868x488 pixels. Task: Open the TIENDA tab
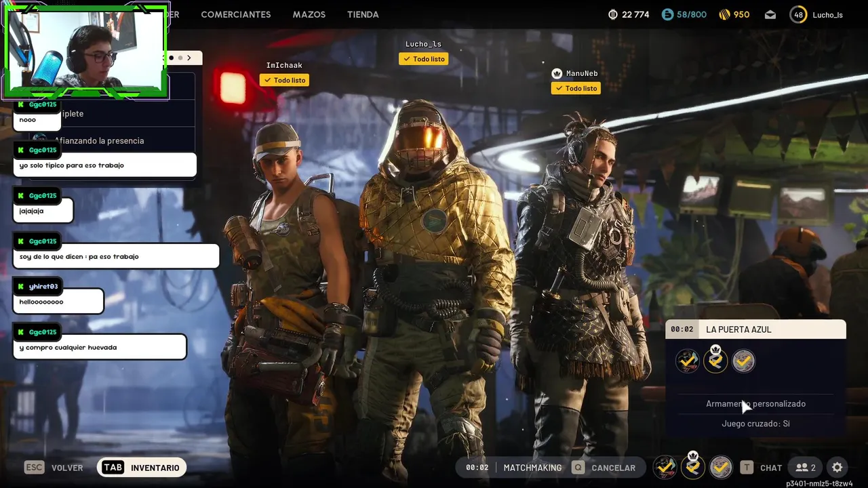(x=363, y=14)
